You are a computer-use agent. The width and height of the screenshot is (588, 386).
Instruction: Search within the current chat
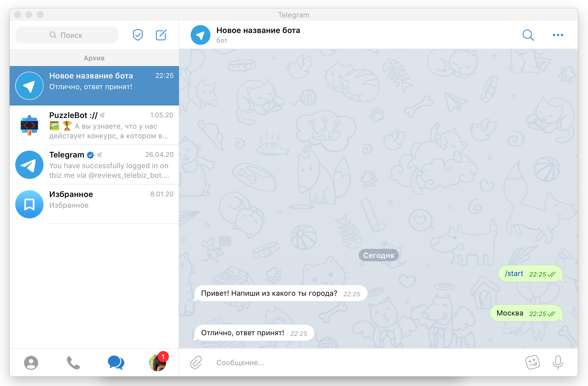coord(528,35)
